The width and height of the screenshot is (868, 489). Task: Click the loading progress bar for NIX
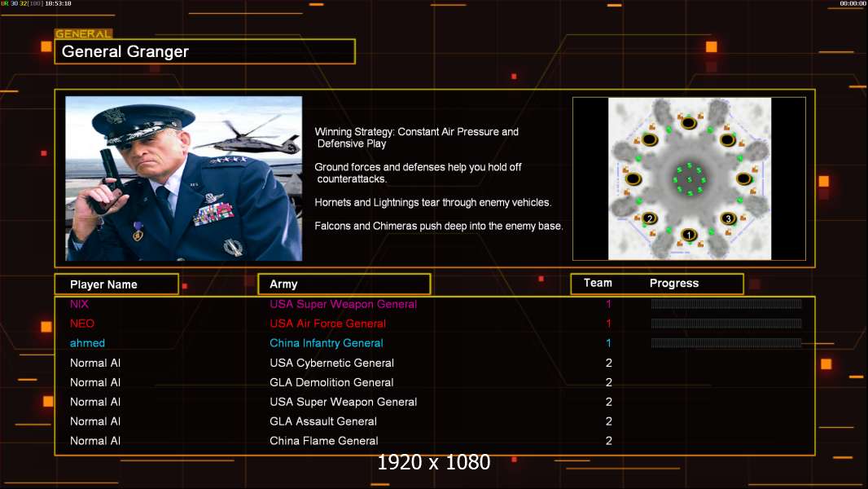point(726,303)
